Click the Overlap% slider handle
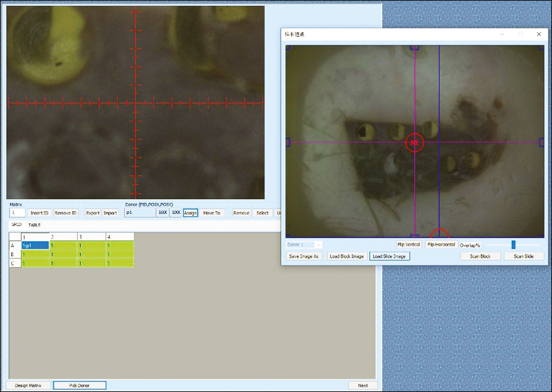This screenshot has width=552, height=392. pos(513,245)
